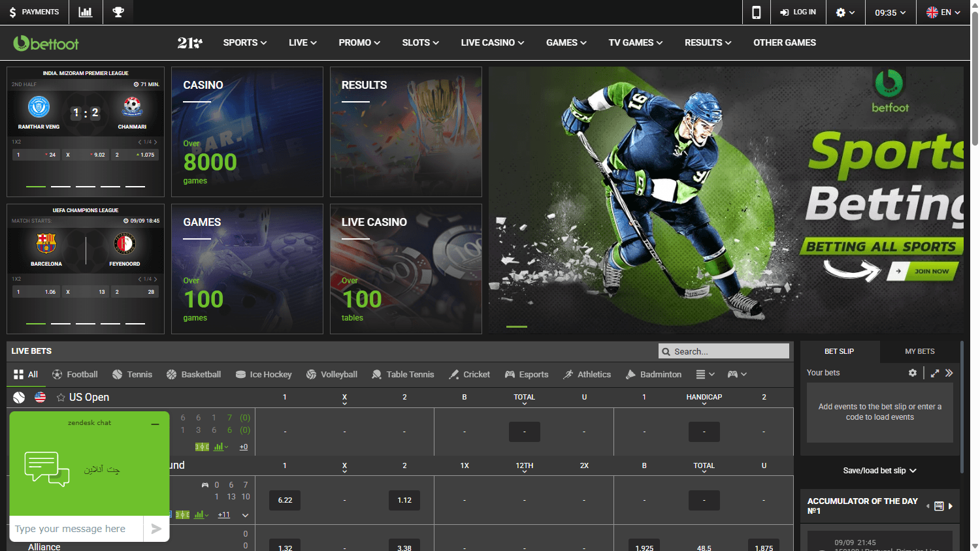The width and height of the screenshot is (980, 551).
Task: Open the GAMES promo tile
Action: pyautogui.click(x=247, y=269)
